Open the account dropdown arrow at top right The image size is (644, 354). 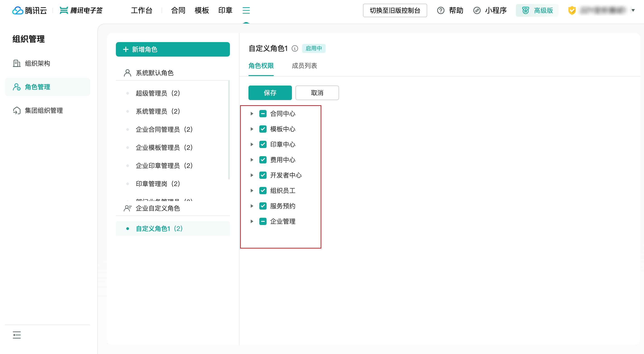pyautogui.click(x=633, y=10)
